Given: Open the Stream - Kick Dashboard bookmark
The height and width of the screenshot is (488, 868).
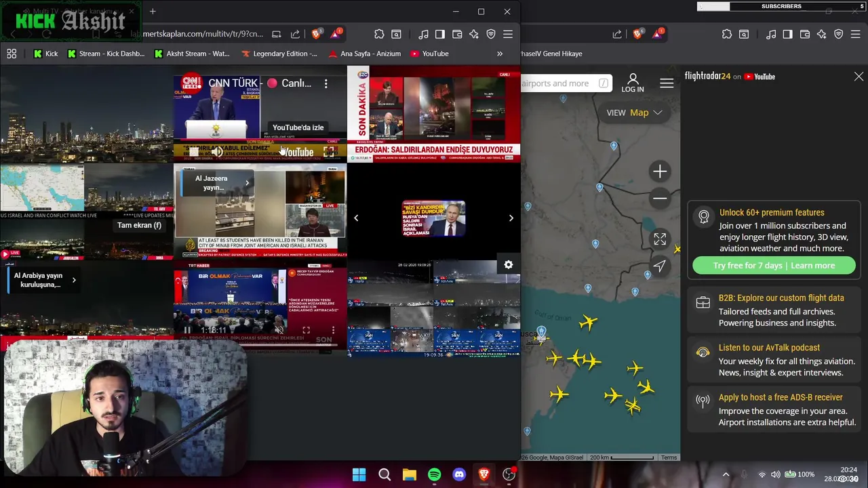Looking at the screenshot, I should (106, 54).
